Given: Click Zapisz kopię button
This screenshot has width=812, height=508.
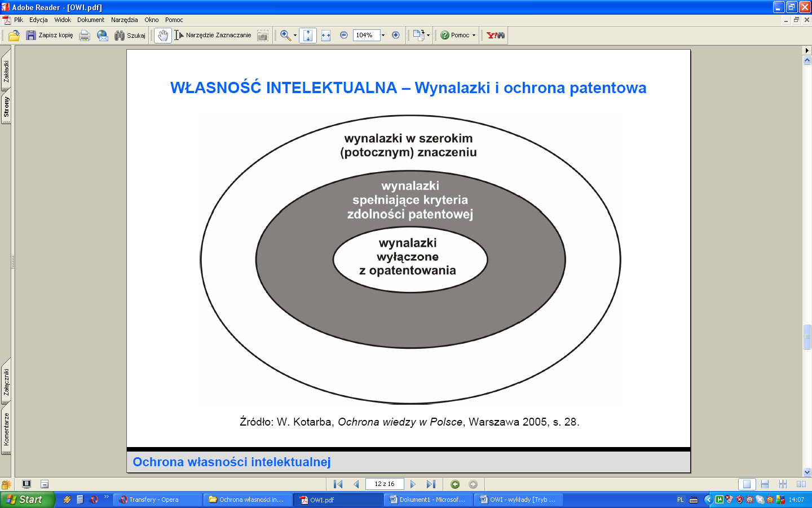Looking at the screenshot, I should tap(50, 35).
